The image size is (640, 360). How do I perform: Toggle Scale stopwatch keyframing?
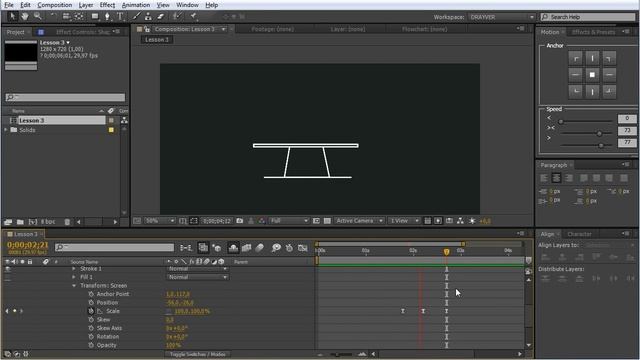pos(91,311)
